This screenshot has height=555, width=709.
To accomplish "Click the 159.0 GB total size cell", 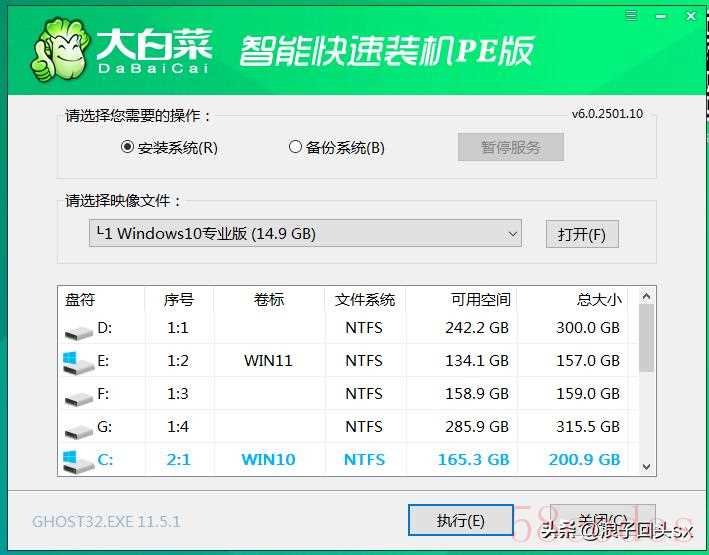I will pos(588,394).
